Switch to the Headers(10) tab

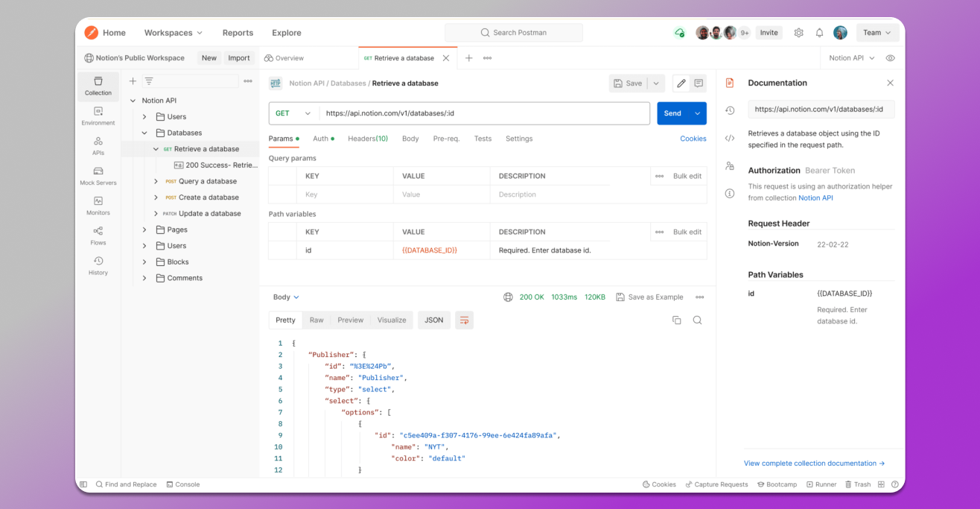point(367,139)
